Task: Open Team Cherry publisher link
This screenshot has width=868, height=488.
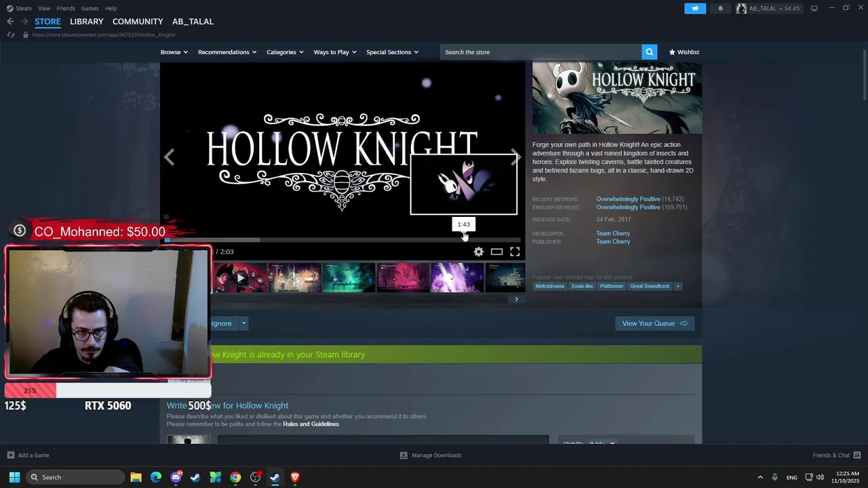Action: [x=613, y=241]
